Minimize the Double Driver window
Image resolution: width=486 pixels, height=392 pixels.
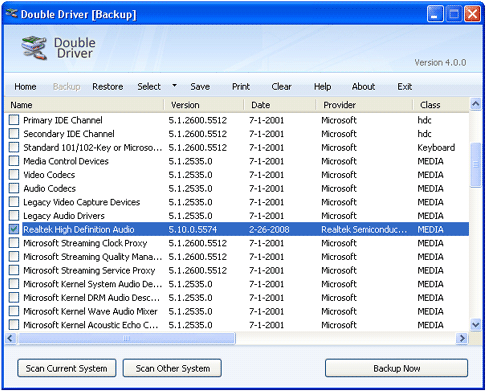click(435, 14)
